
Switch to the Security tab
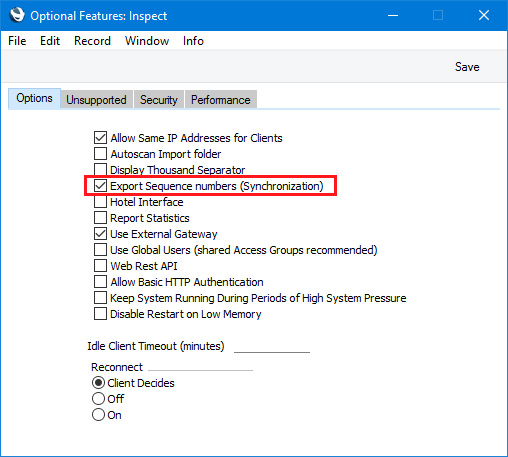[x=159, y=100]
